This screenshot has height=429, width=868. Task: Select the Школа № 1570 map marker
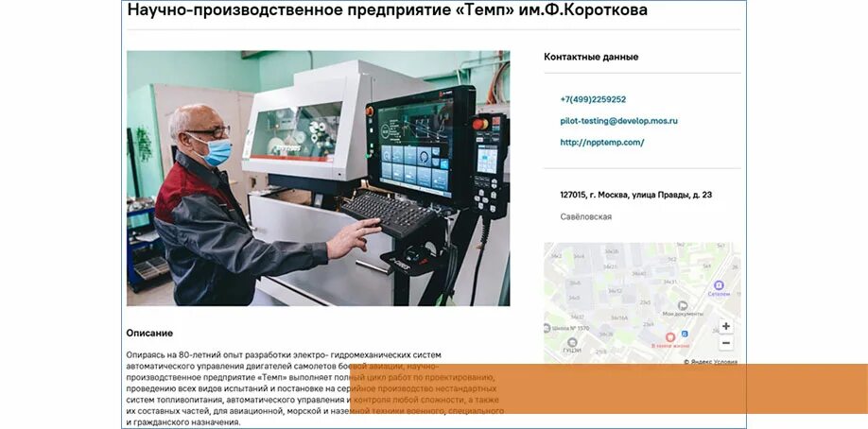pyautogui.click(x=547, y=328)
